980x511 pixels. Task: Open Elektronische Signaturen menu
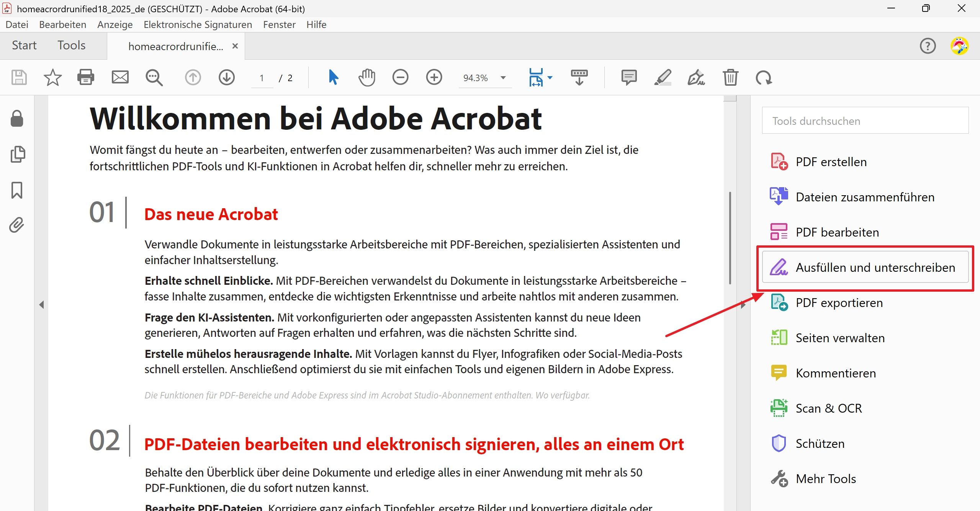[198, 24]
